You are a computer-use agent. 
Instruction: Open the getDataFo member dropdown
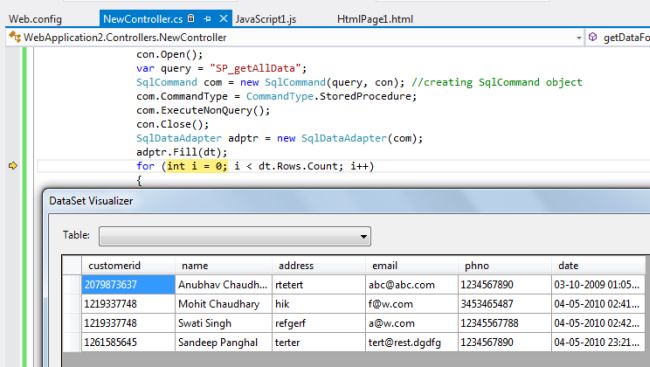[x=626, y=38]
